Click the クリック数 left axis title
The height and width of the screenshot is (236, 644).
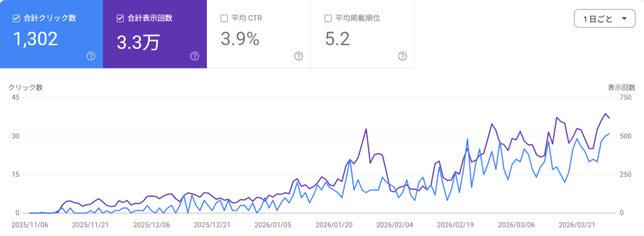(x=25, y=87)
